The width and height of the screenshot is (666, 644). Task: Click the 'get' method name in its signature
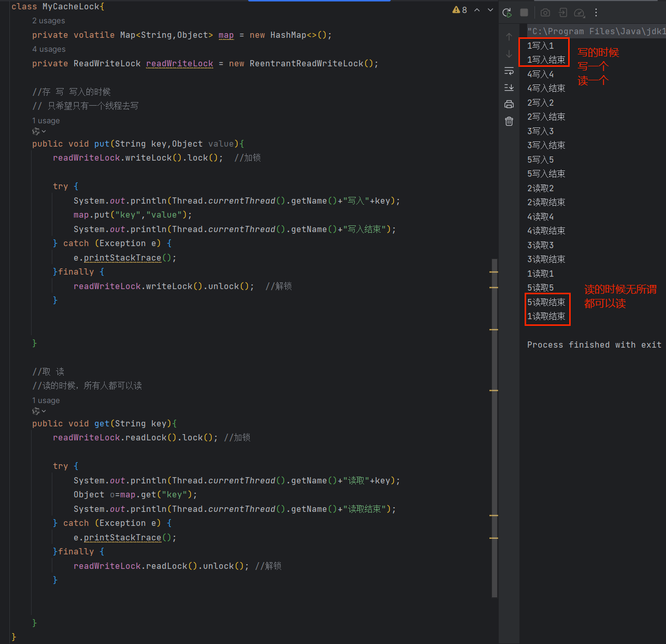point(102,424)
